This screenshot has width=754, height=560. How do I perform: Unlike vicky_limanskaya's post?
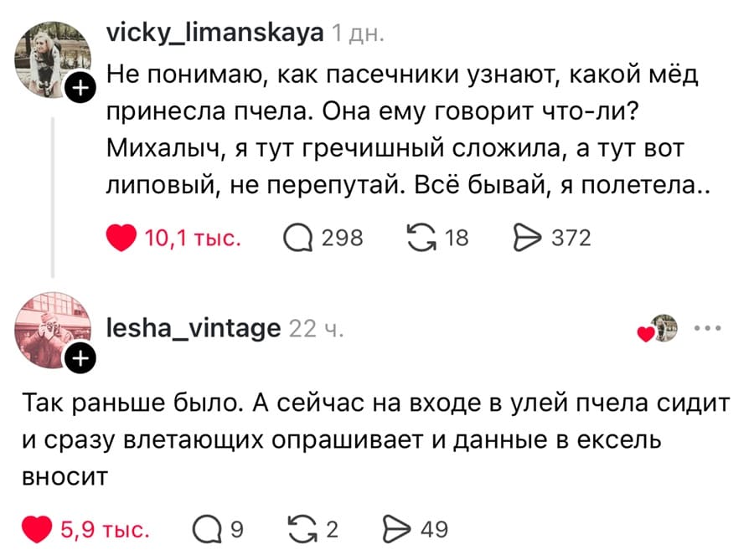(x=122, y=237)
